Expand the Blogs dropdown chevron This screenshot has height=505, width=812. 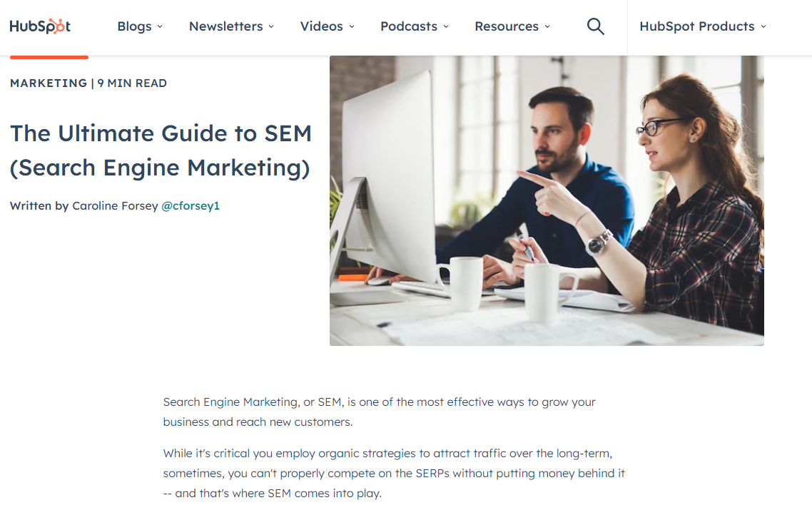click(160, 26)
